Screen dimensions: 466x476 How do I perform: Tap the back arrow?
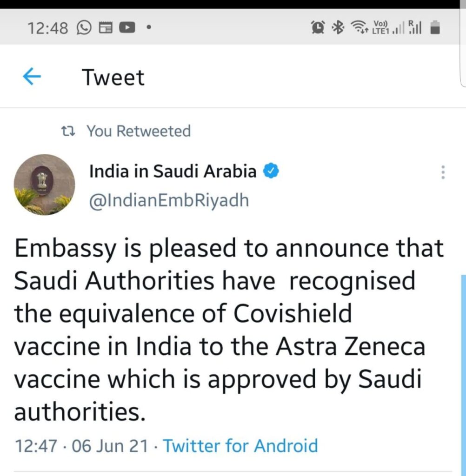[32, 77]
